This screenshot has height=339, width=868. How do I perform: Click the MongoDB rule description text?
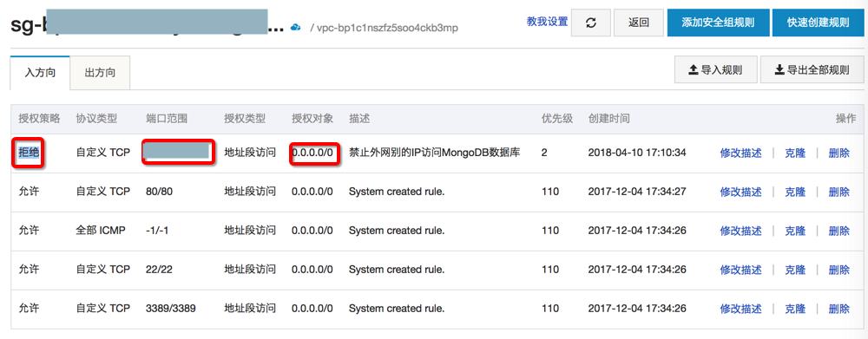(x=434, y=153)
